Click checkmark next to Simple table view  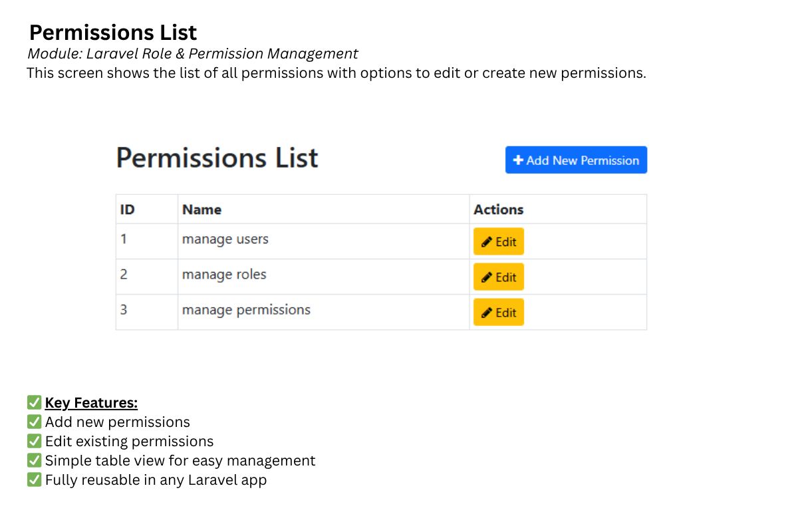pos(34,460)
